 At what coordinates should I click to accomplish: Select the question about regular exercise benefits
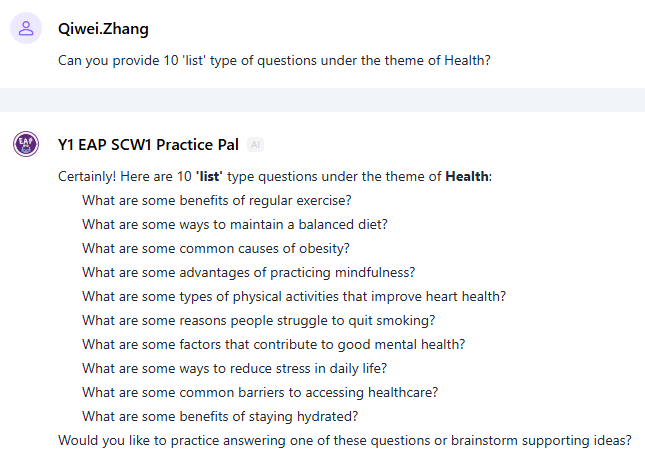click(217, 200)
